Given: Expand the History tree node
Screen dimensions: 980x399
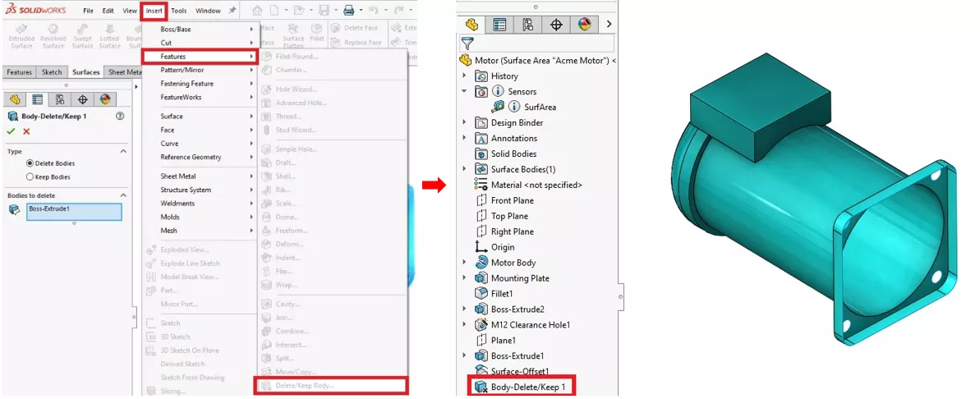Looking at the screenshot, I should [x=464, y=76].
